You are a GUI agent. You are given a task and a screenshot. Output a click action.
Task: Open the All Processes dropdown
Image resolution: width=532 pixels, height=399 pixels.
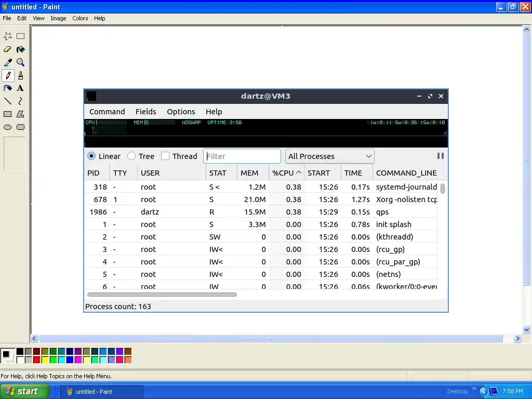tap(330, 156)
